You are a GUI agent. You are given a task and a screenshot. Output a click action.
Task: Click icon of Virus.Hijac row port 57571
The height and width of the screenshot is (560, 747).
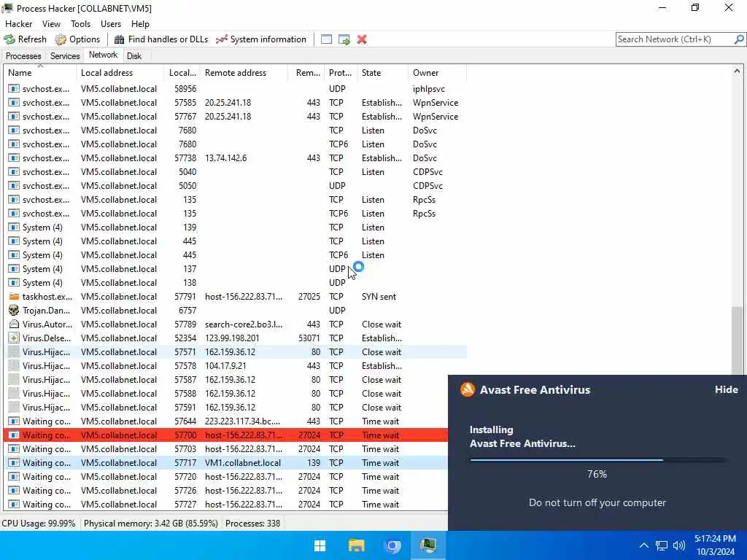tap(15, 352)
